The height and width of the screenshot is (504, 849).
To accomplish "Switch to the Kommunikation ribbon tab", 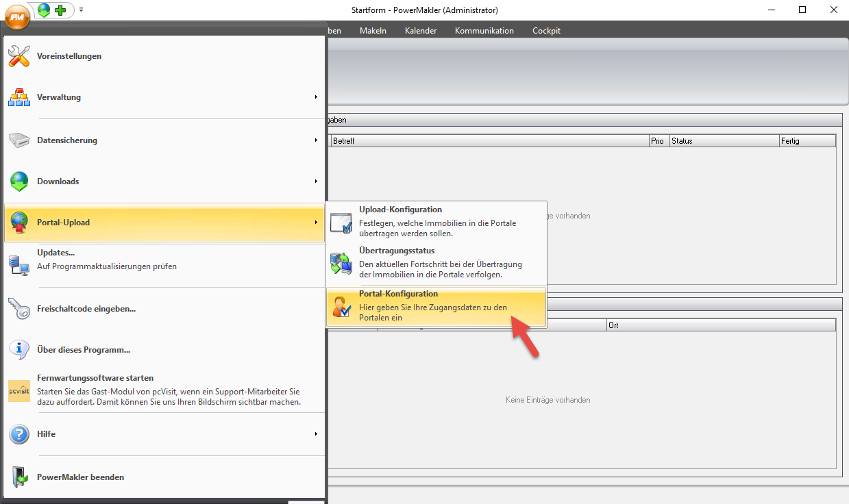I will click(x=484, y=31).
